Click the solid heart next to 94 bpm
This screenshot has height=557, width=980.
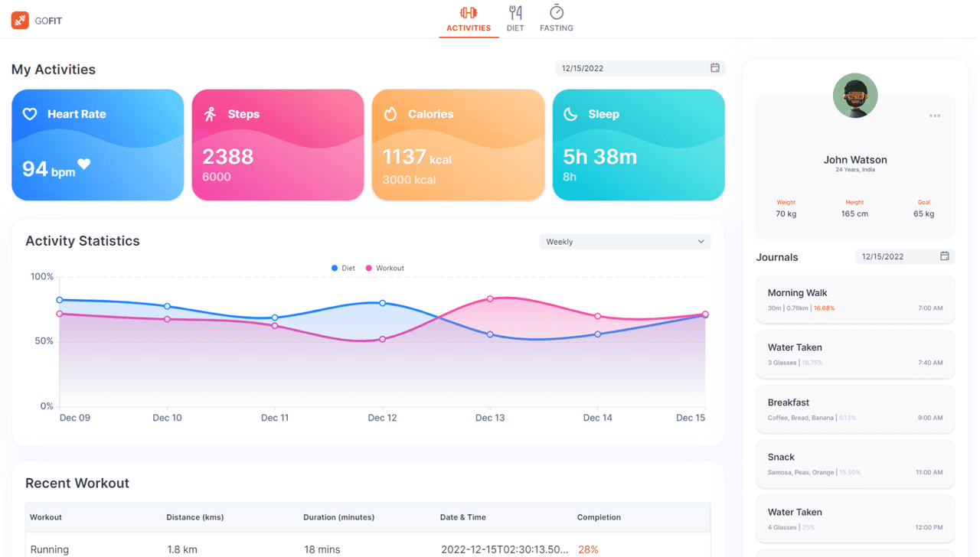coord(84,164)
